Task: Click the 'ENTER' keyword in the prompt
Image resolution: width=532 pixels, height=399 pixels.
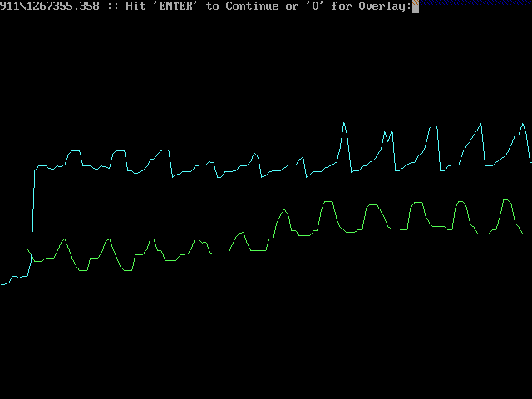Action: pyautogui.click(x=175, y=7)
